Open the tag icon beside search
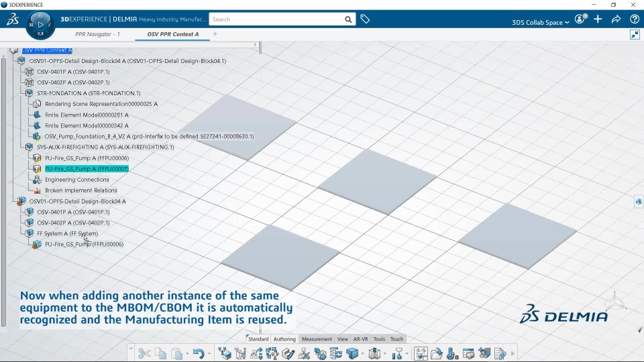The height and width of the screenshot is (362, 644). pos(365,19)
